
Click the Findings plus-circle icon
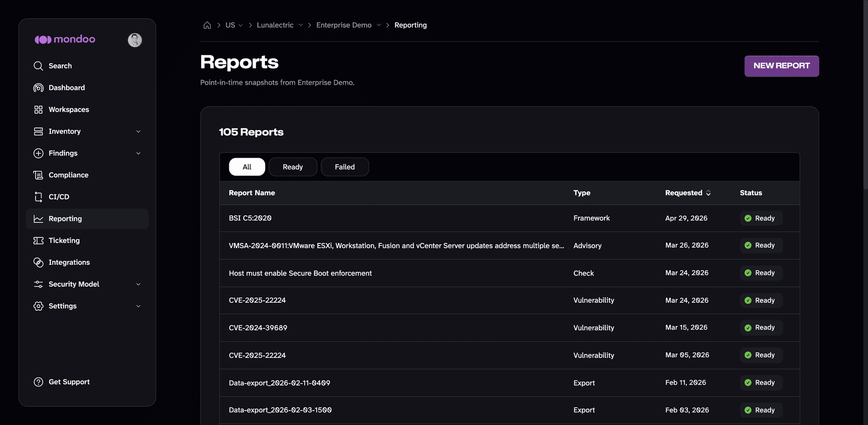(x=38, y=153)
